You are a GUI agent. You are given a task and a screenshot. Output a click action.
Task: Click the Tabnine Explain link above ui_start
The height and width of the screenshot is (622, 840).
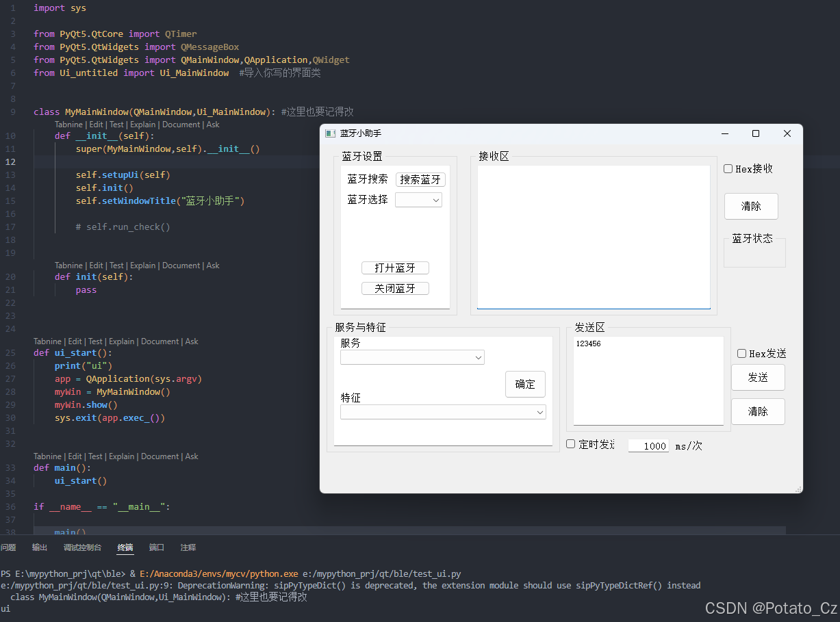(x=121, y=341)
